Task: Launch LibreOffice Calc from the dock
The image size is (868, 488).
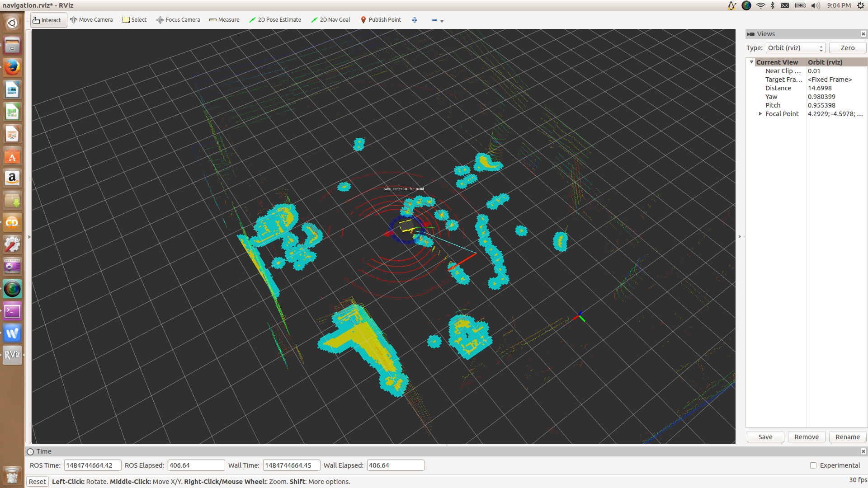Action: click(12, 112)
